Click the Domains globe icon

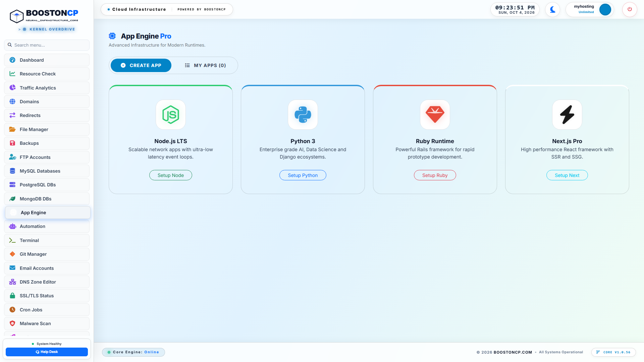(x=12, y=102)
